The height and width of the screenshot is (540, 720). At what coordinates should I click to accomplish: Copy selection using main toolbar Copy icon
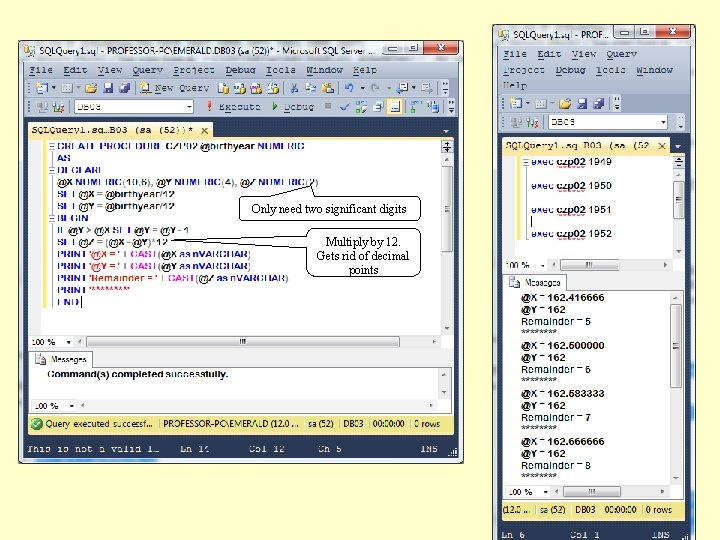[x=311, y=88]
